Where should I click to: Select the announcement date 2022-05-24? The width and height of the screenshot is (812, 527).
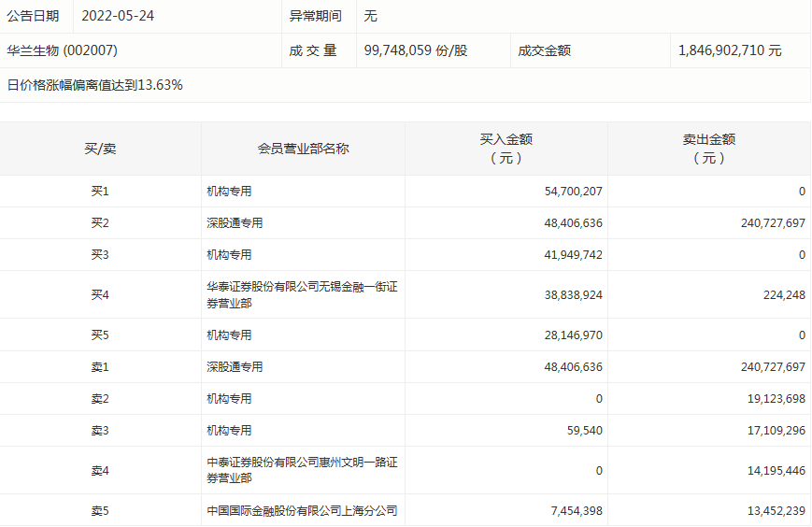pos(119,16)
